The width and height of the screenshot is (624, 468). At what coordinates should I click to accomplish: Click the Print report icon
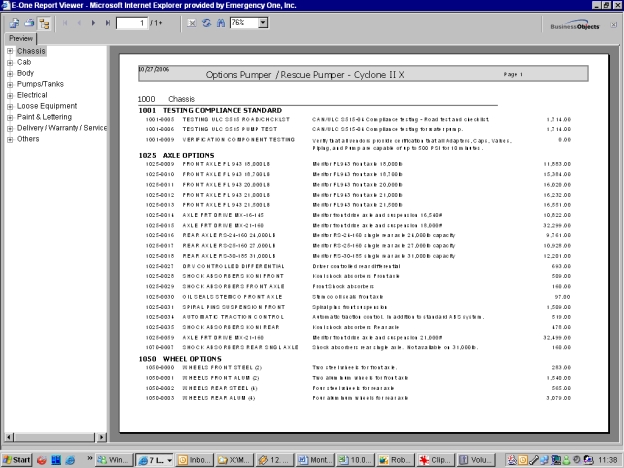29,23
